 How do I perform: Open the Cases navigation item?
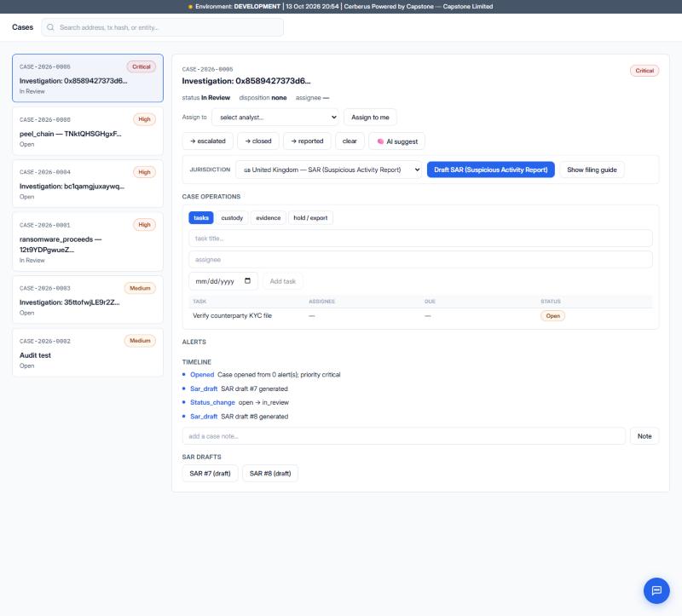23,27
